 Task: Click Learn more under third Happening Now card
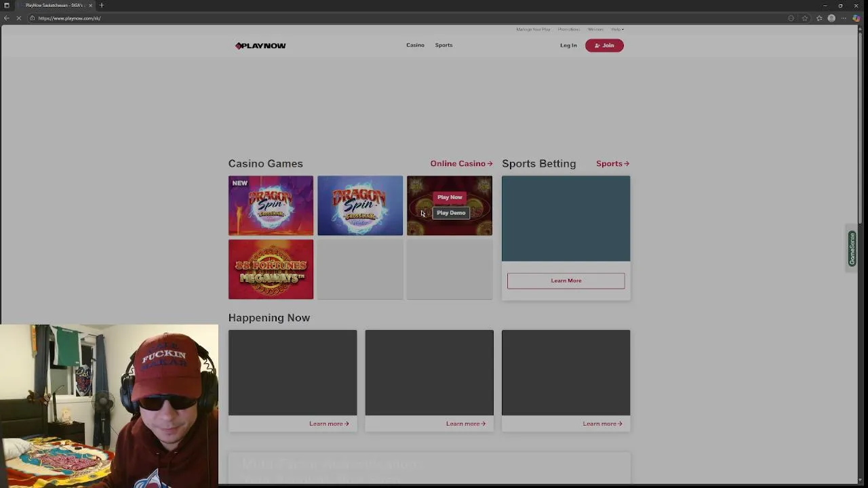click(x=602, y=424)
